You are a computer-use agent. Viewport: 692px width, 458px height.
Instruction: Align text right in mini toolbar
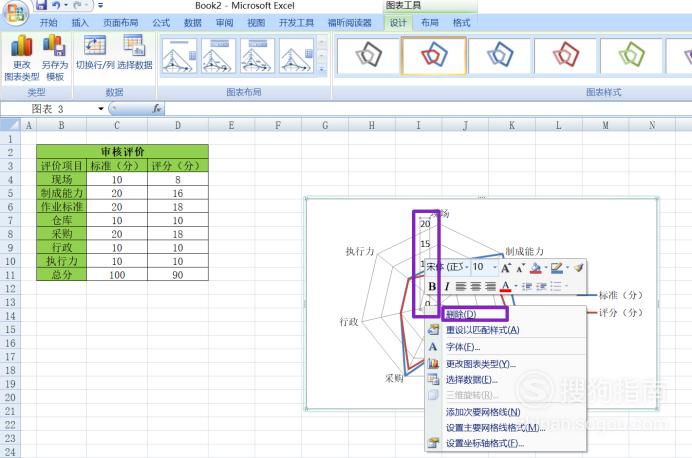click(x=490, y=286)
